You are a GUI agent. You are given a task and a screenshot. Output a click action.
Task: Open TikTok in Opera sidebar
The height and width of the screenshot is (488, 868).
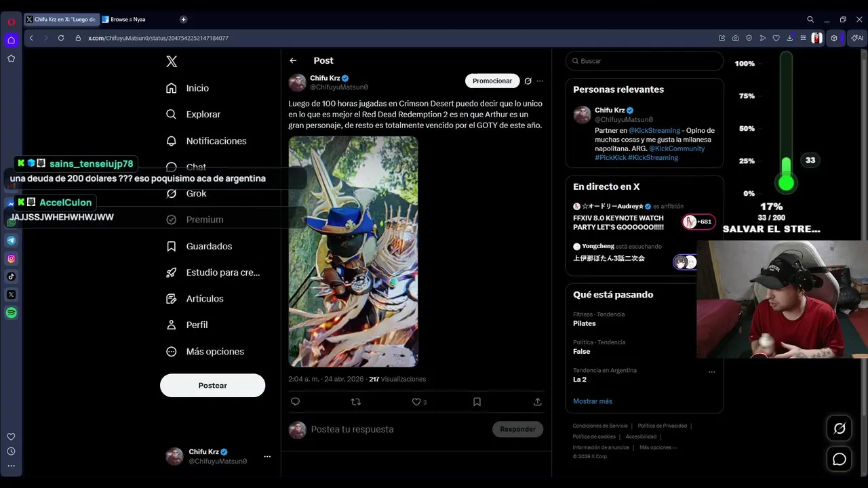[x=11, y=277]
